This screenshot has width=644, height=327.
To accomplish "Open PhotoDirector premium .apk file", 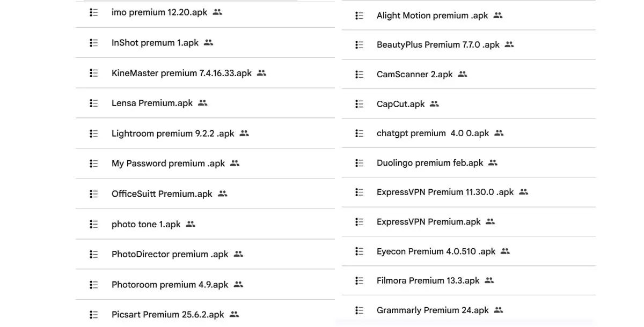I will 170,254.
